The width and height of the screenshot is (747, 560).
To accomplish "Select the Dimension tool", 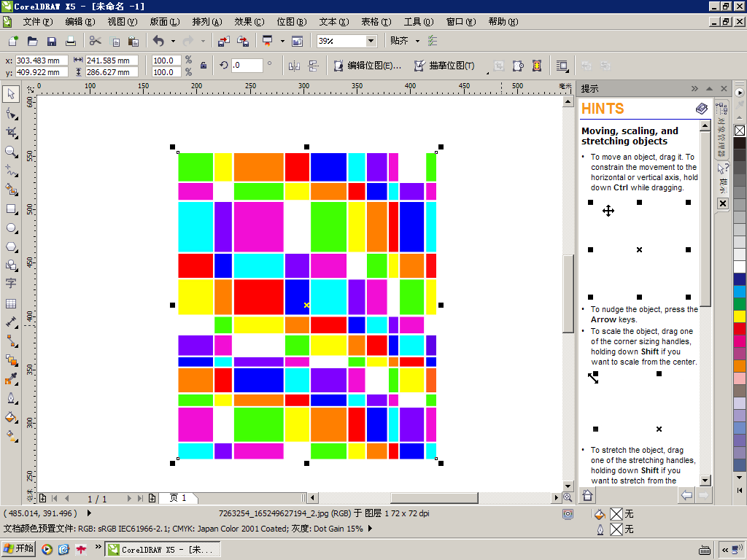I will [11, 322].
